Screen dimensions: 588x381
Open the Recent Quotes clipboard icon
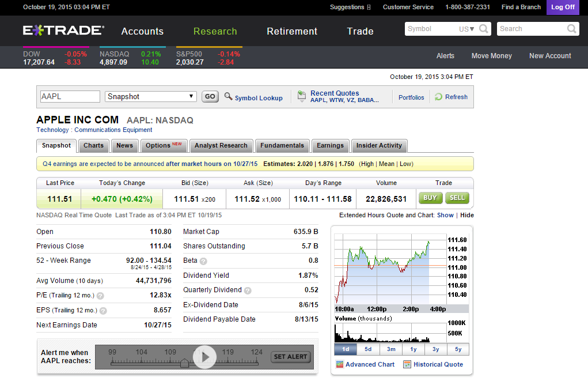[x=302, y=96]
